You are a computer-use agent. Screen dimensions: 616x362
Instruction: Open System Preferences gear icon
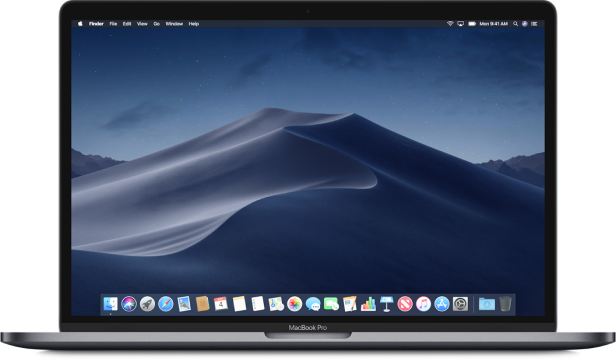click(x=460, y=304)
